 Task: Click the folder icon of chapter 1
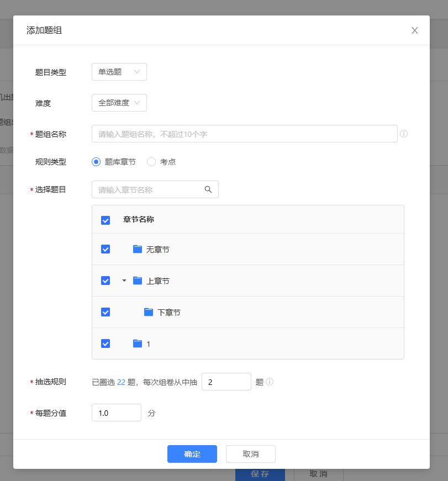pos(138,343)
